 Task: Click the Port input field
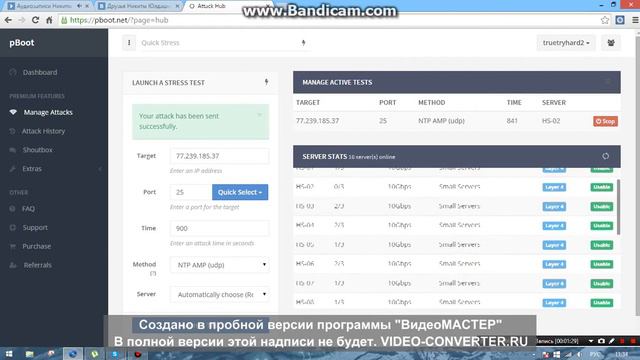click(191, 192)
